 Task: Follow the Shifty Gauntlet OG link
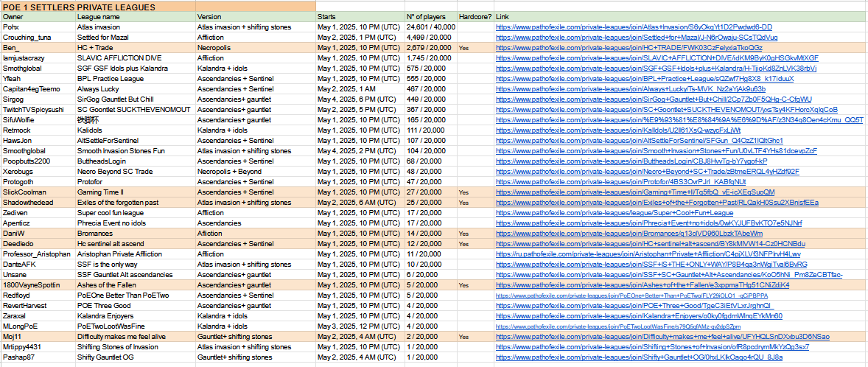pos(639,357)
